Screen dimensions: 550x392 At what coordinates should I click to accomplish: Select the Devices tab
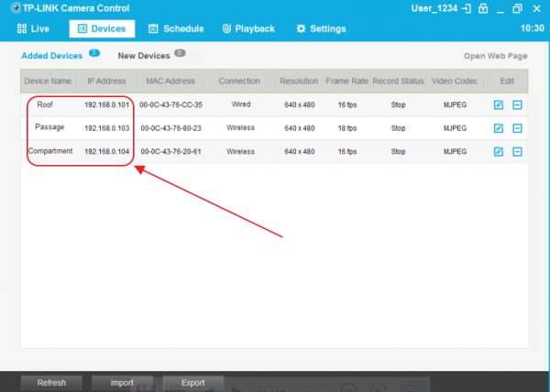tap(102, 28)
